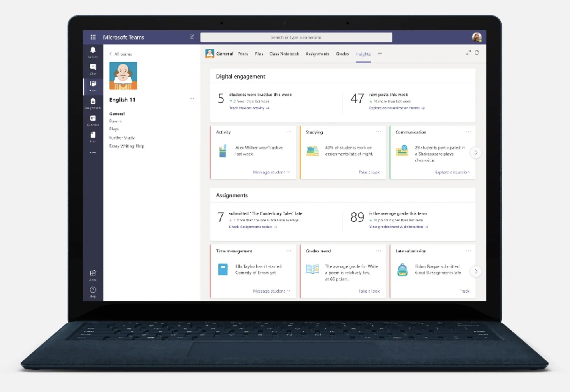Click Track student activity link
The image size is (570, 392).
[x=249, y=108]
